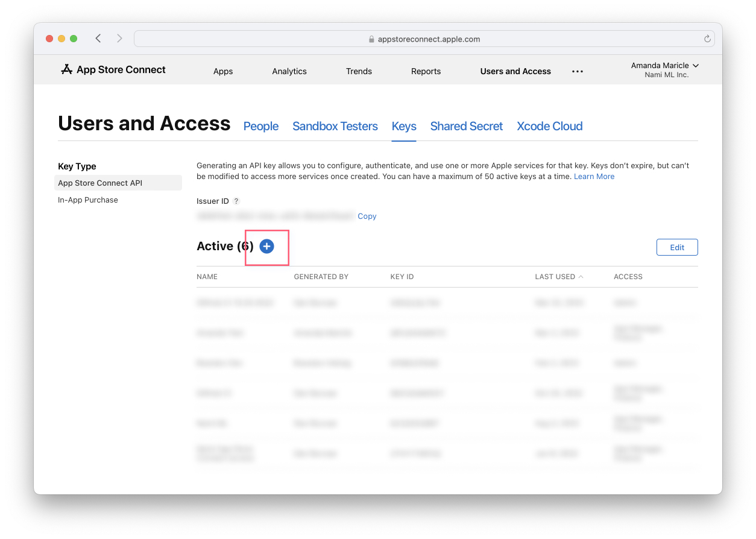Viewport: 756px width, 539px height.
Task: Switch to the People tab
Action: (x=261, y=126)
